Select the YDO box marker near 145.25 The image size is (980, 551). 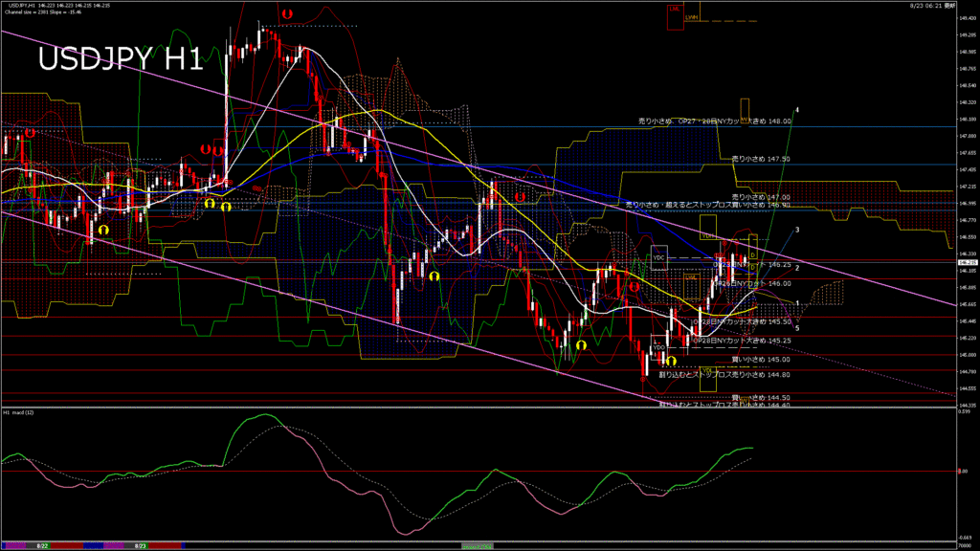click(x=658, y=347)
